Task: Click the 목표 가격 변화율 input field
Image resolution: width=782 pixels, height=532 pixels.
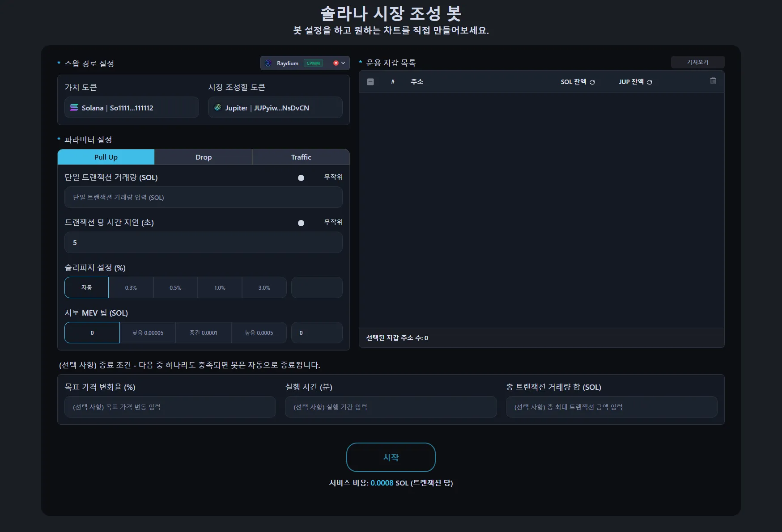Action: tap(170, 407)
